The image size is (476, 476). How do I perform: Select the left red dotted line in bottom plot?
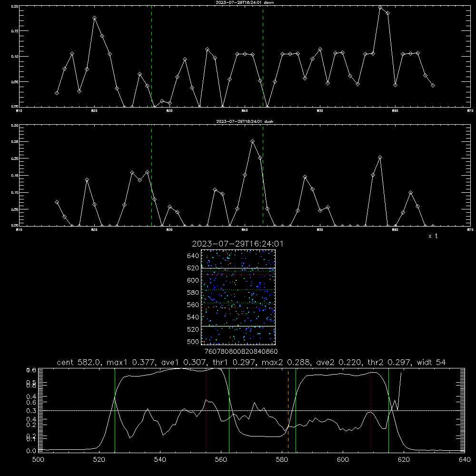[x=206, y=410]
